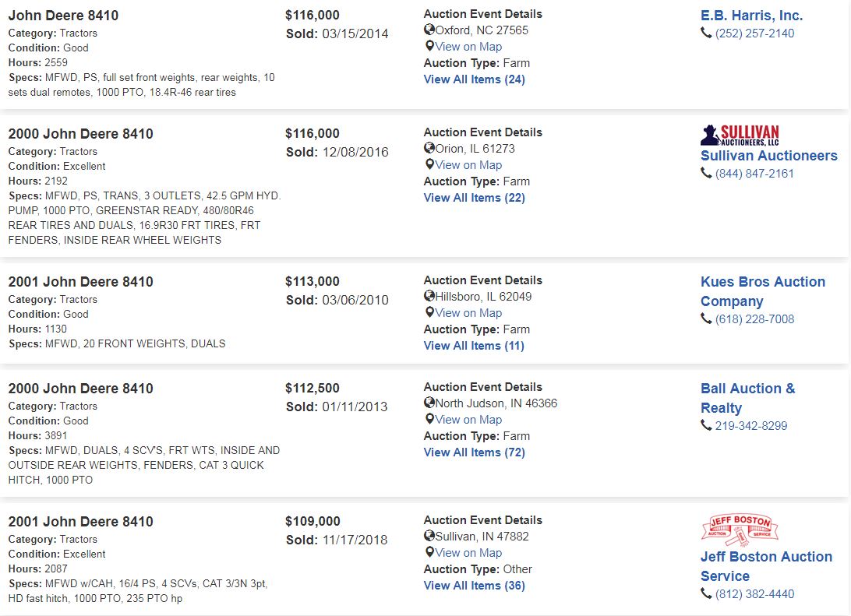Open Ball Auction & Realty page

[x=748, y=398]
